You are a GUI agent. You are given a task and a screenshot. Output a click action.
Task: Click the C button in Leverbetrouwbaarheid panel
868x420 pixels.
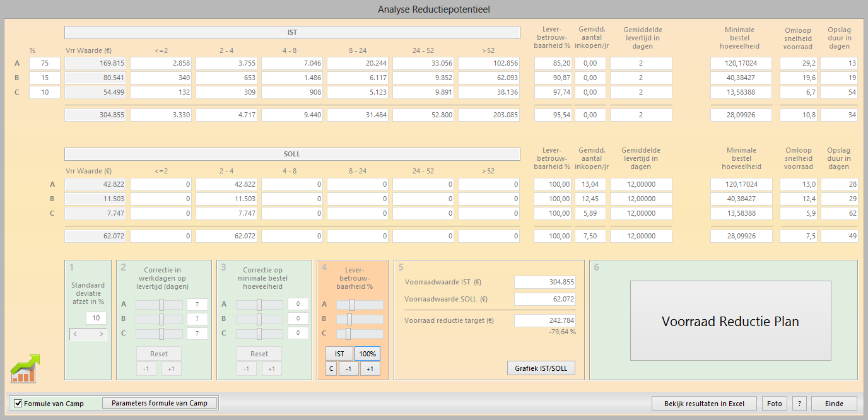point(331,369)
